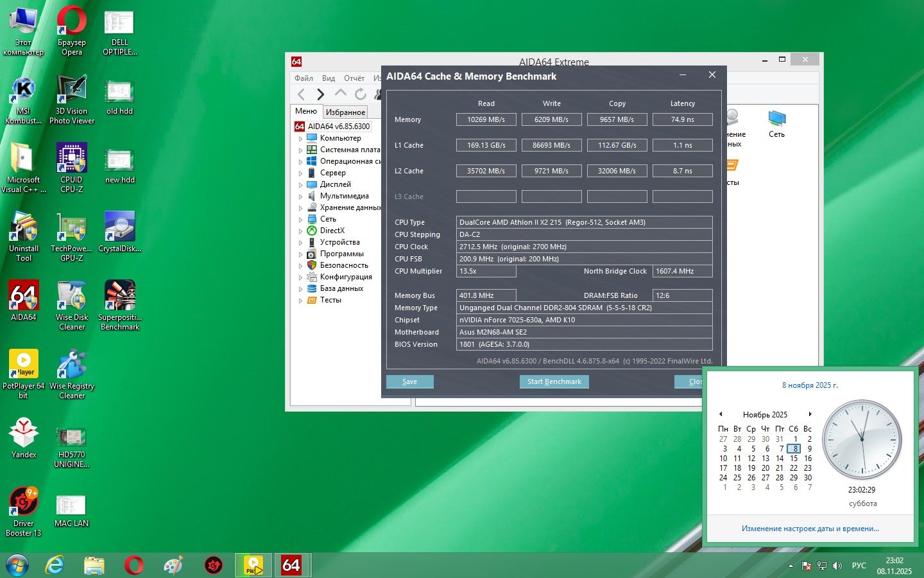Open the Opera browser desktop shortcut
Image resolution: width=924 pixels, height=578 pixels.
(72, 30)
